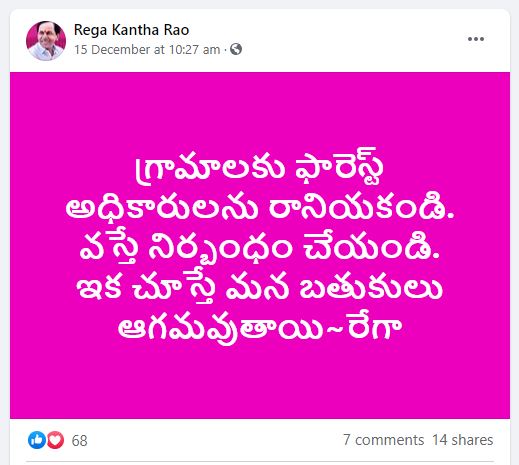519x465 pixels.
Task: Open the three-dots post options menu
Action: pyautogui.click(x=476, y=39)
